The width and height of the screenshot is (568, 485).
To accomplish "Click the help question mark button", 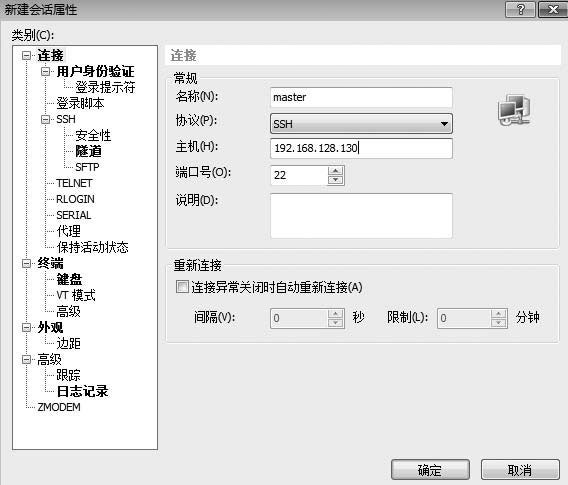I will coord(520,9).
